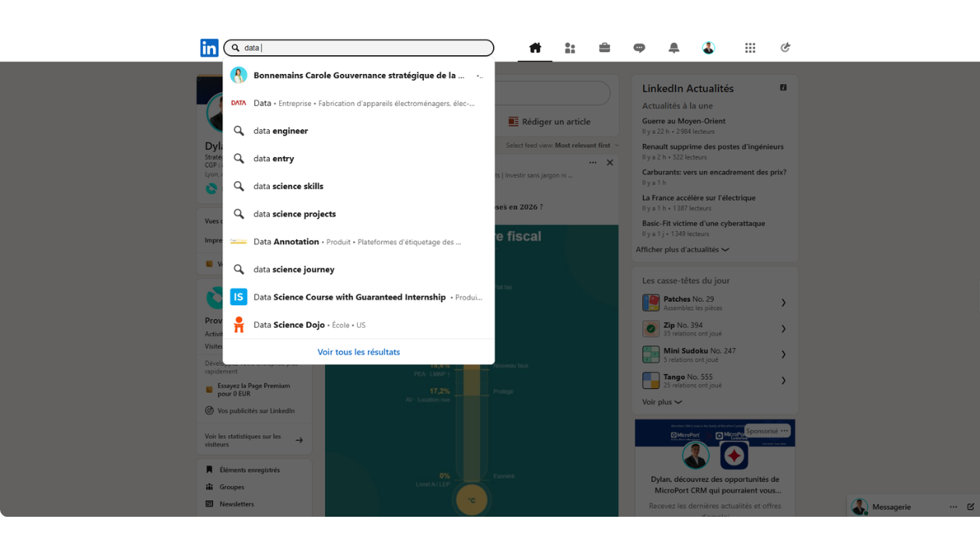Select the Data company suggestion
Screen dimensions: 980x551
(x=359, y=103)
